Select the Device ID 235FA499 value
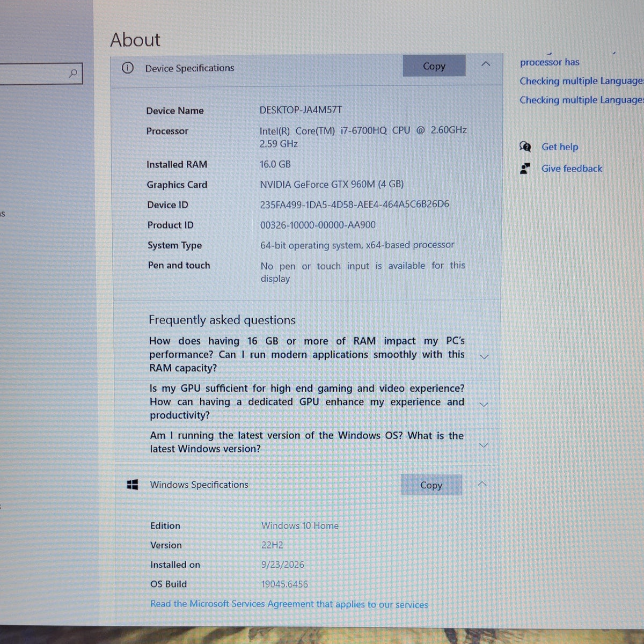The height and width of the screenshot is (644, 644). 355,204
